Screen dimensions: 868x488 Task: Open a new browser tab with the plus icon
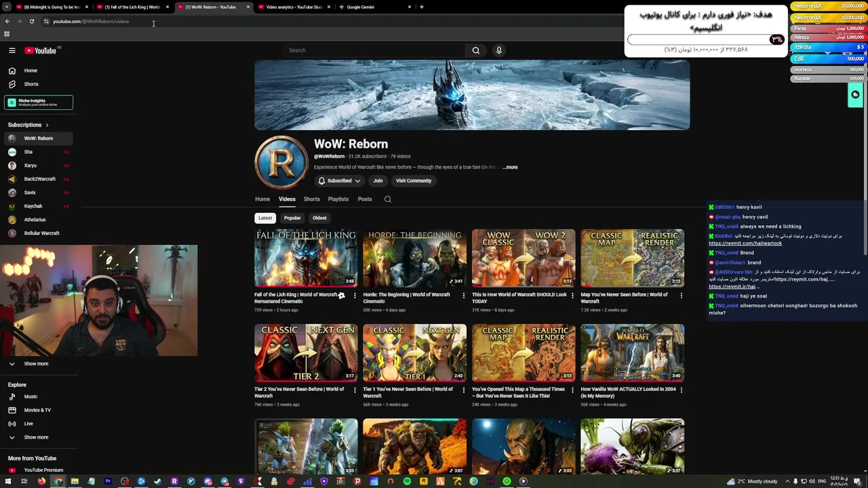tap(422, 7)
